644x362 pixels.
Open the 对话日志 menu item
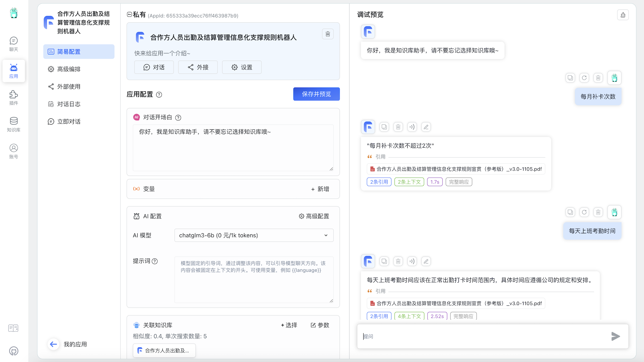[x=69, y=104]
